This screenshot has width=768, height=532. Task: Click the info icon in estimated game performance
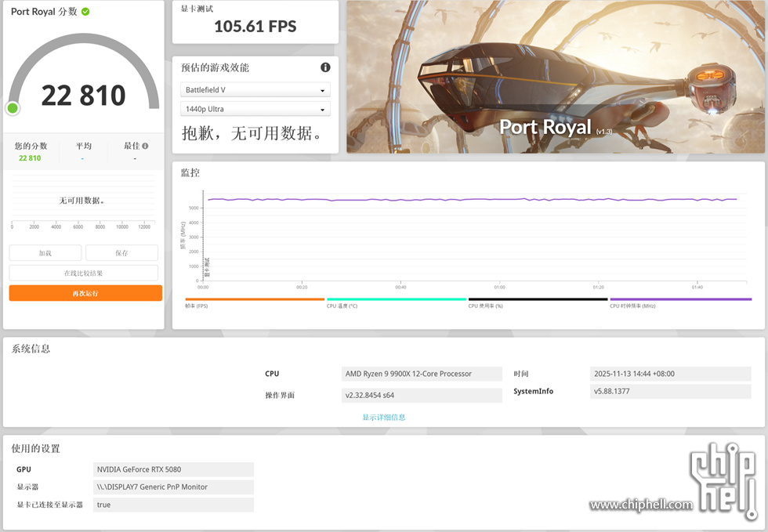pyautogui.click(x=325, y=67)
